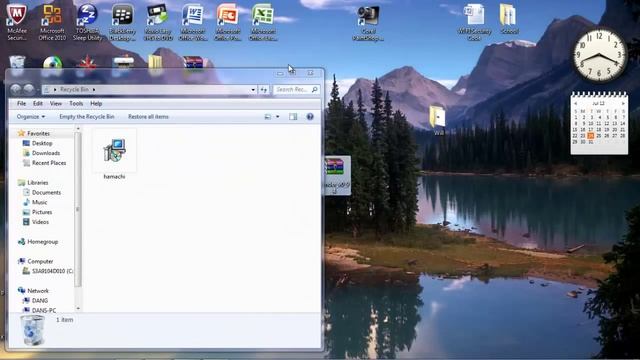Select the BlackBerry Desktop shortcut icon
The image size is (640, 360).
[122, 22]
